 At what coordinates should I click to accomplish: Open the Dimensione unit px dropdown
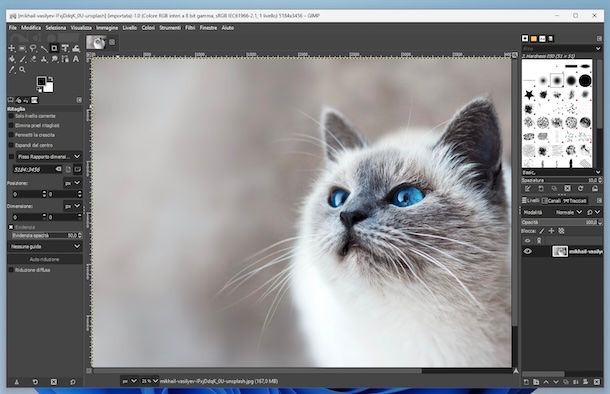(x=72, y=206)
